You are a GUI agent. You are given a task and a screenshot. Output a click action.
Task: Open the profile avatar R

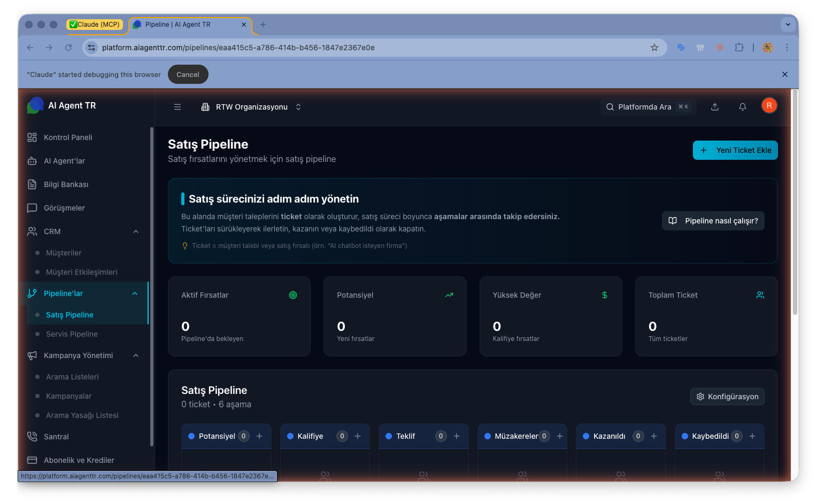769,105
